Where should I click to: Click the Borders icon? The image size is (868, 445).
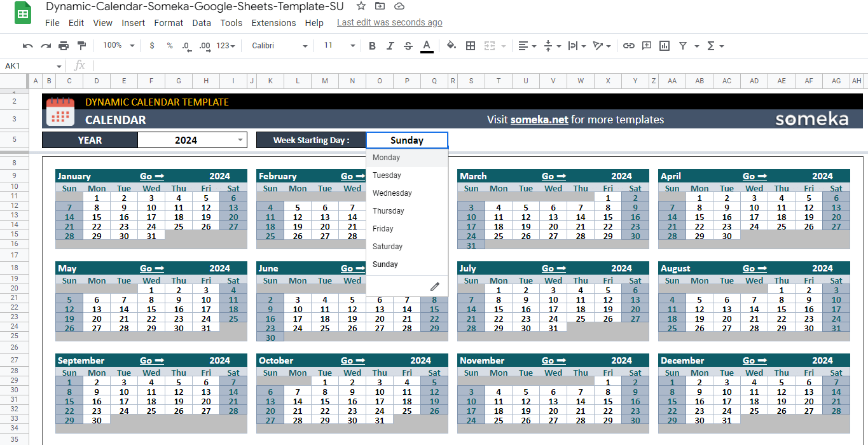tap(470, 45)
